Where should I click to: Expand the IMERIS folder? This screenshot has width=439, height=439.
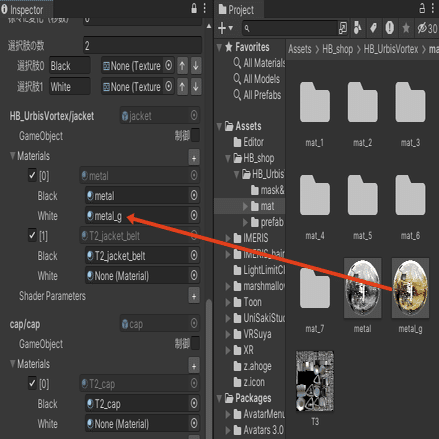(x=228, y=238)
